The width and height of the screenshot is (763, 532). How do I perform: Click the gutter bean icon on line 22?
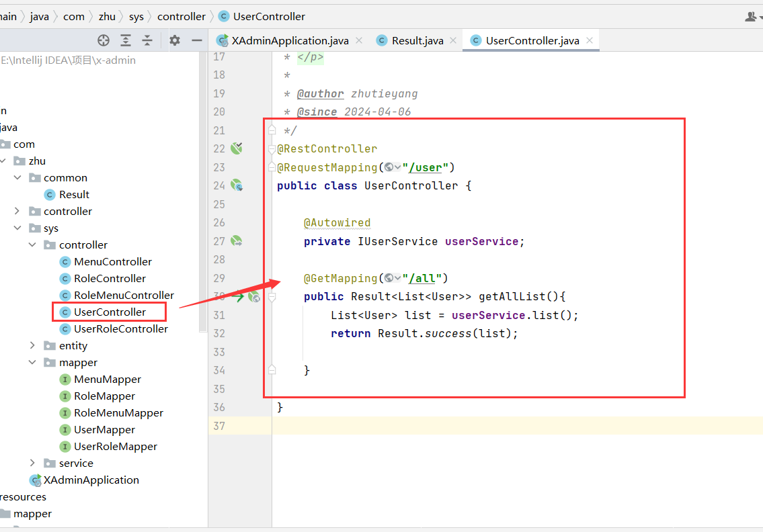[x=237, y=148]
